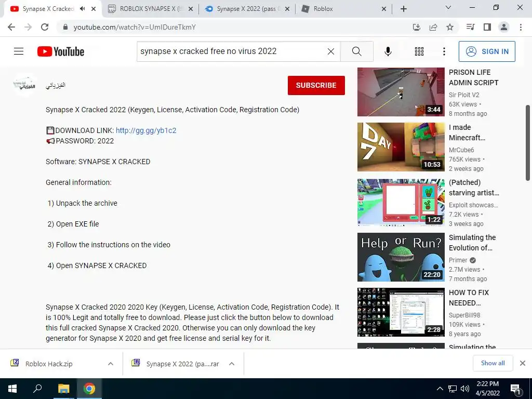This screenshot has height=399, width=532.
Task: Open the tab search chevron
Action: pos(448,7)
